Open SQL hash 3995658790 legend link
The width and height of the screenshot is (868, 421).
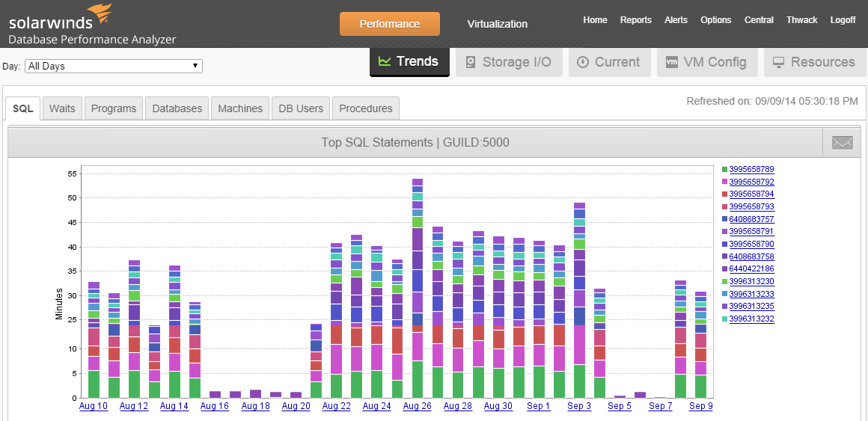coord(751,244)
